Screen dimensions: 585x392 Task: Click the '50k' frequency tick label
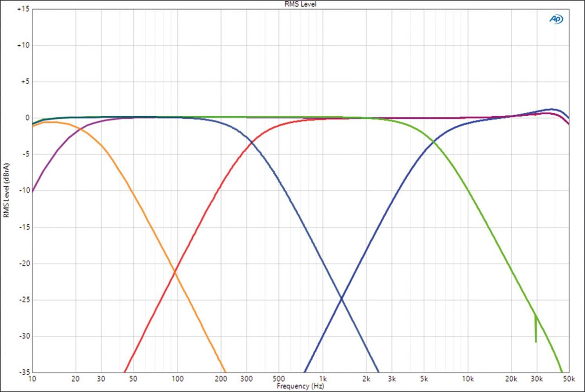point(569,379)
